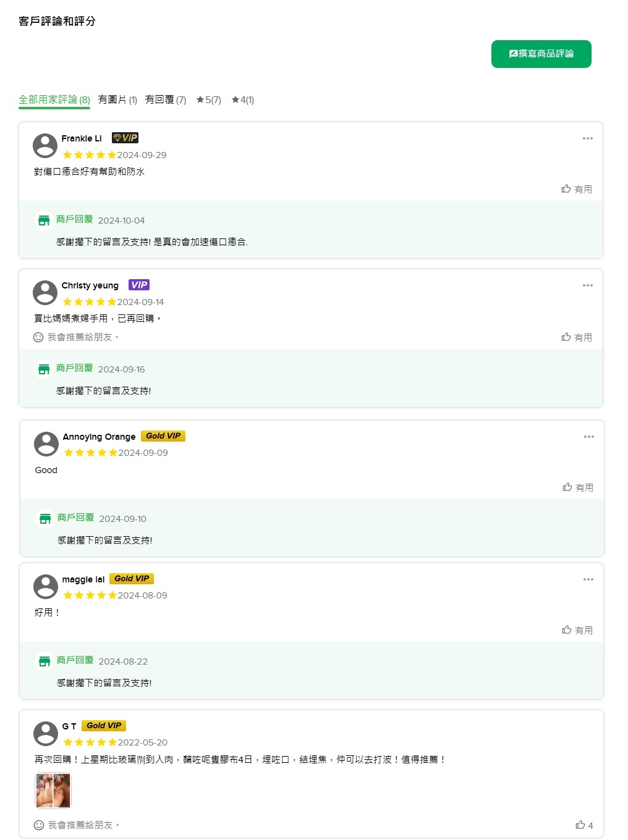The image size is (628, 840).
Task: Open more options on Frankie Li's review
Action: coord(587,138)
